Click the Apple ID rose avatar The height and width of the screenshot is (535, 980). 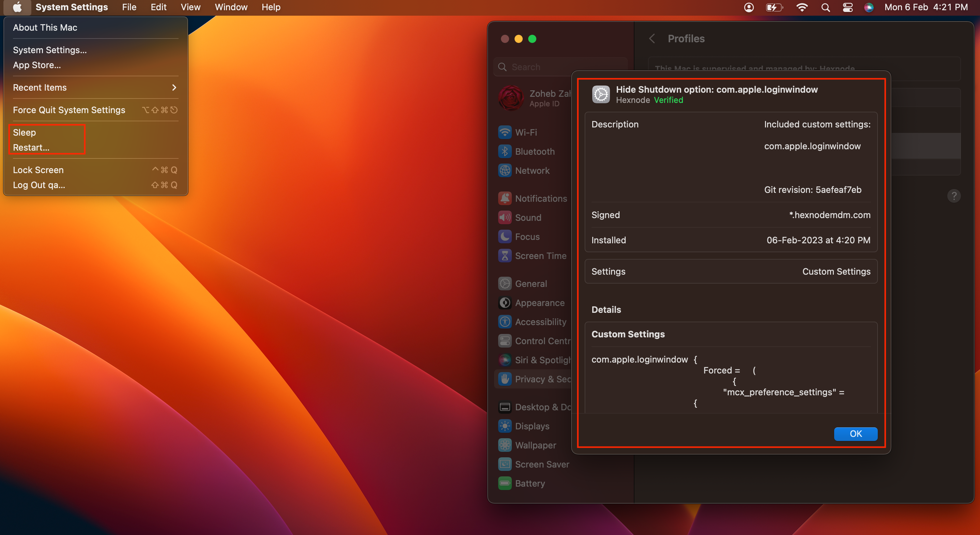click(x=511, y=98)
